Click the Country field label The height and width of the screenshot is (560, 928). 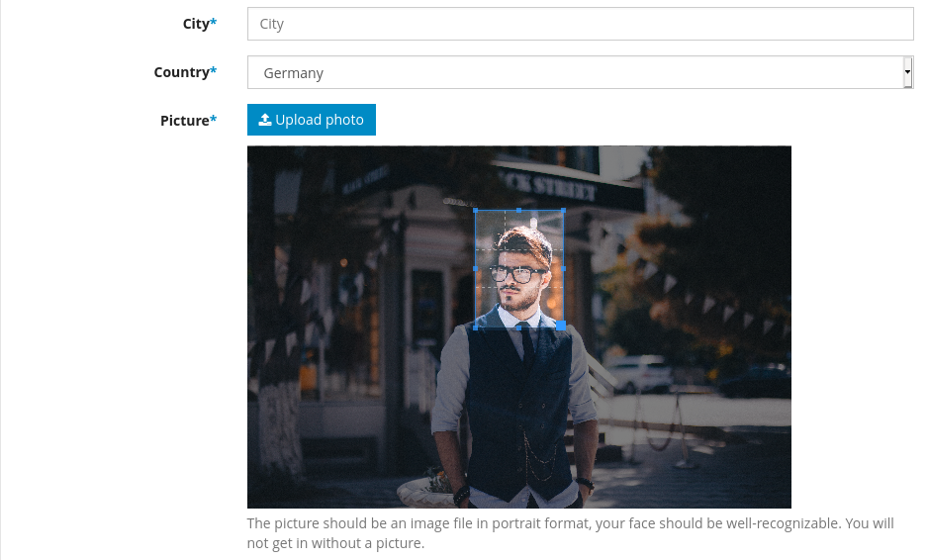[x=183, y=72]
